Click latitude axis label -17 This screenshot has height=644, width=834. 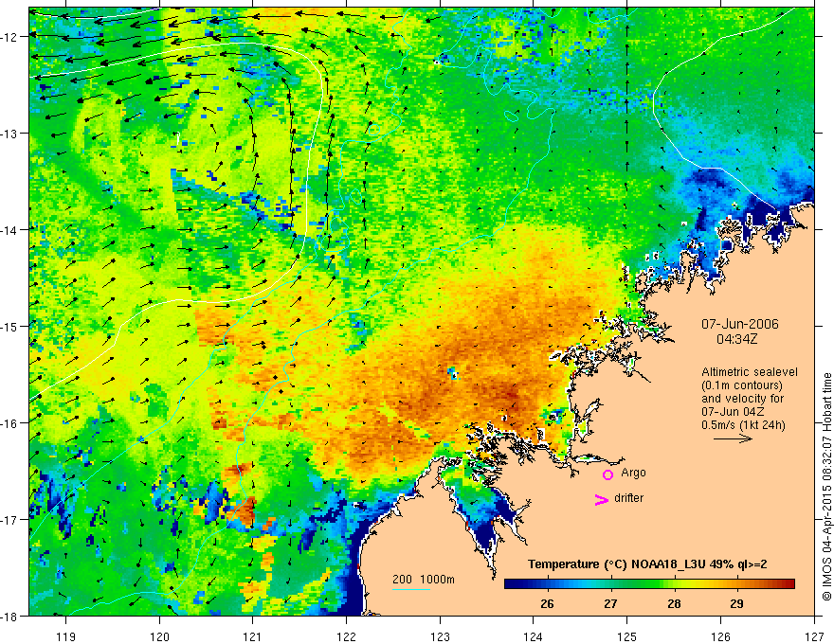9,519
